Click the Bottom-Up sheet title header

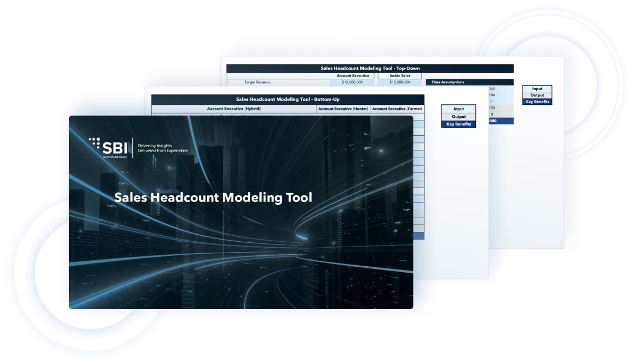click(287, 100)
